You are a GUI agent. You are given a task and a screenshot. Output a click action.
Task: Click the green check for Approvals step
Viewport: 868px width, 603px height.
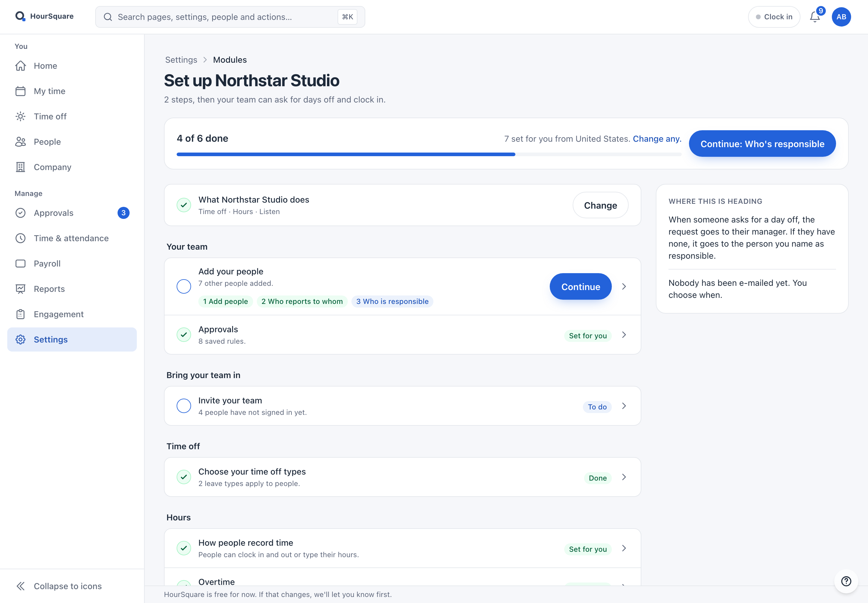click(184, 335)
